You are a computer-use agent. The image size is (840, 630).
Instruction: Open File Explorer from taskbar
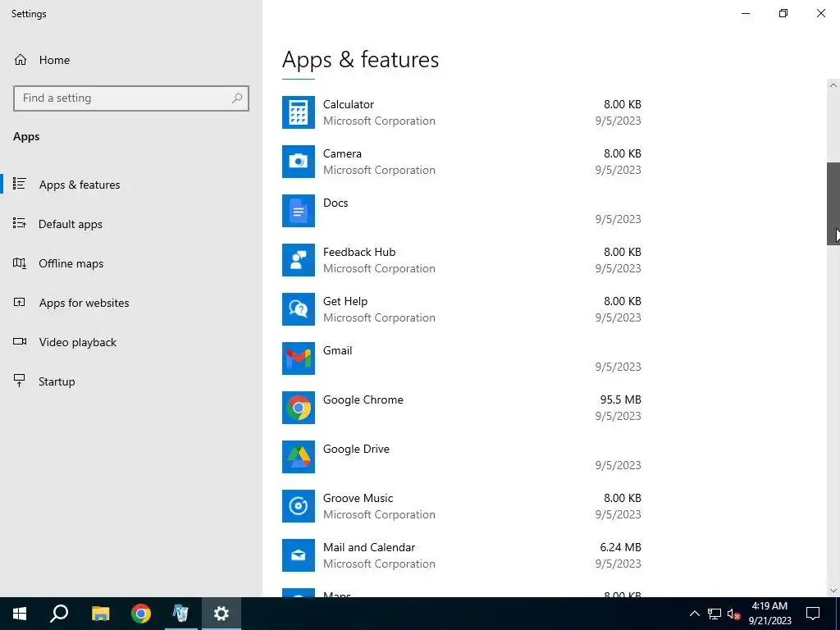pyautogui.click(x=100, y=614)
